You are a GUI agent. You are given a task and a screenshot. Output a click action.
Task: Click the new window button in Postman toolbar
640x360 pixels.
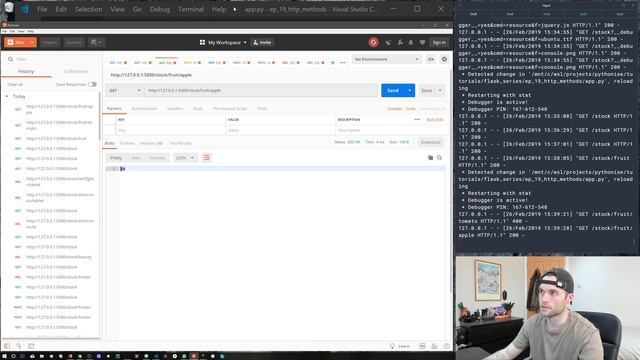coord(96,42)
